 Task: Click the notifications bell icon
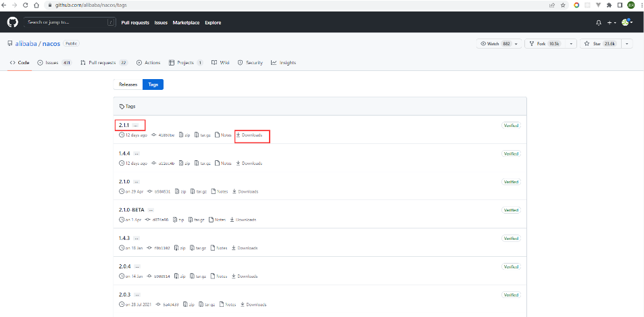(x=599, y=23)
